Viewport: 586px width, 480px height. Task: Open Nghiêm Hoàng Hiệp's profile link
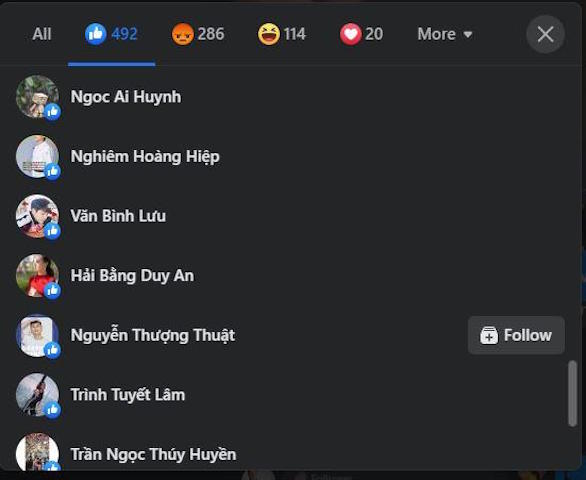(145, 156)
